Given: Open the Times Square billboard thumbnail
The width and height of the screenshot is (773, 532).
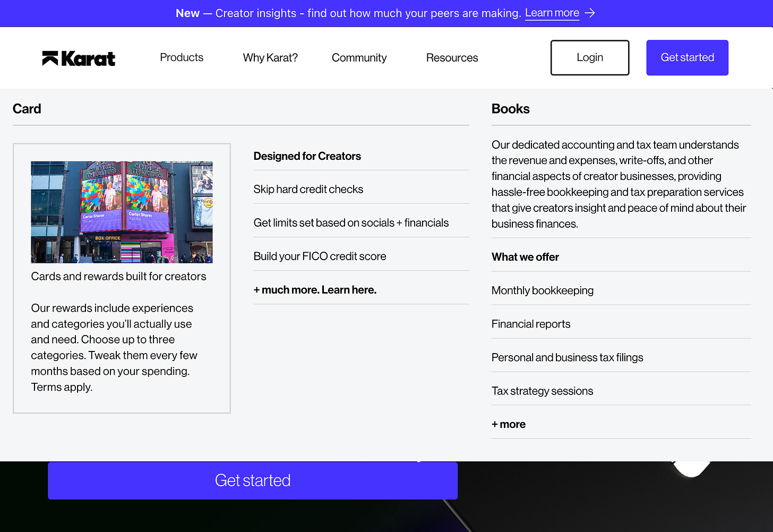Looking at the screenshot, I should point(122,212).
